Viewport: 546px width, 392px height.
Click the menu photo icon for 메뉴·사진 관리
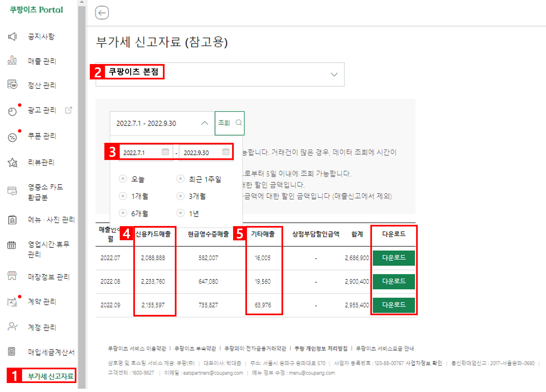(x=12, y=220)
